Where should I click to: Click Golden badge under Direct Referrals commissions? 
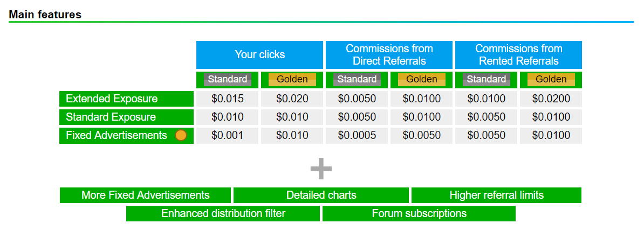[x=421, y=80]
